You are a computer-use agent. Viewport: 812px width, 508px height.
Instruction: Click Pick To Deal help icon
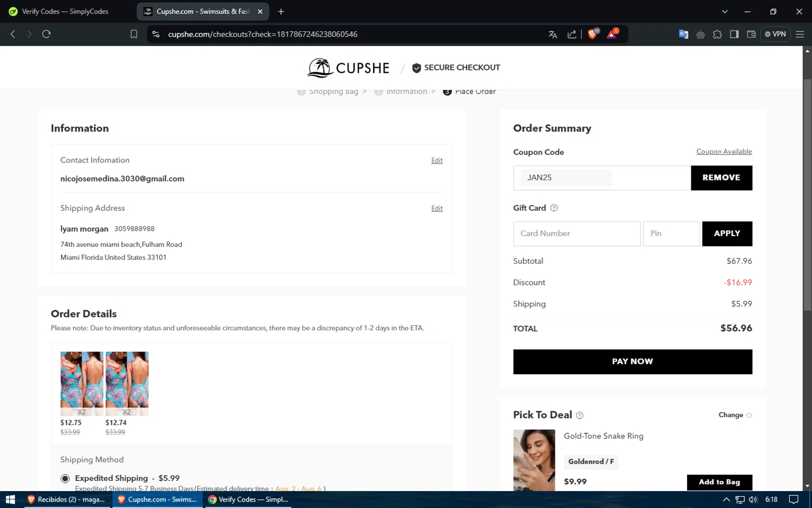[x=580, y=415]
